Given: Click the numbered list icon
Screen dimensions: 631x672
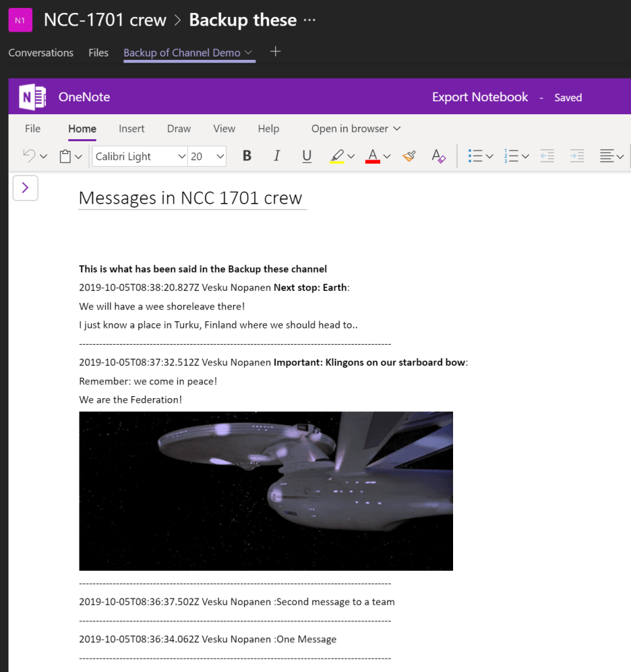Looking at the screenshot, I should click(x=511, y=156).
